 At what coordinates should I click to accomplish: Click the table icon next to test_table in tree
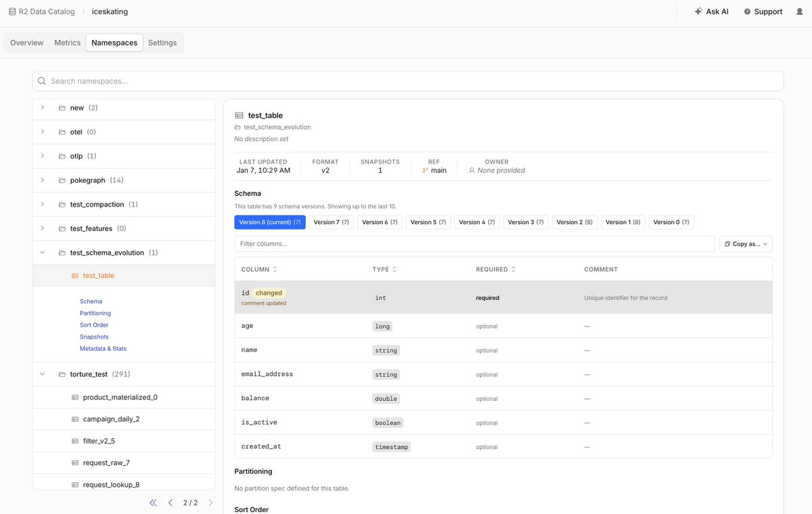coord(75,276)
